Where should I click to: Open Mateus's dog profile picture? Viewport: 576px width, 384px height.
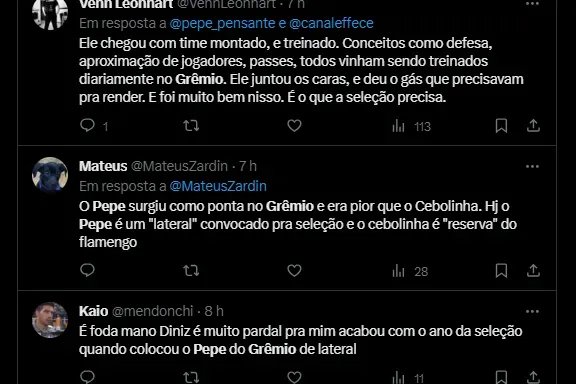click(x=50, y=175)
